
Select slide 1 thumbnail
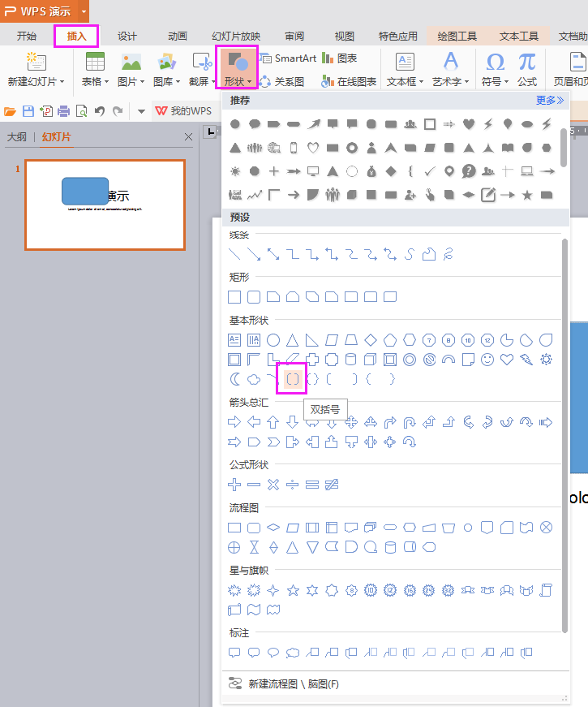click(105, 205)
